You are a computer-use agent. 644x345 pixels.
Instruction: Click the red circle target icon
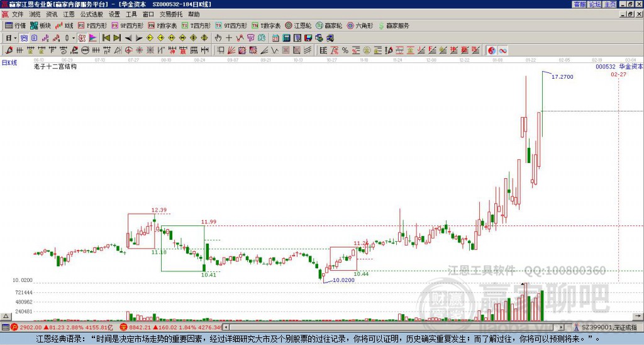point(128,50)
